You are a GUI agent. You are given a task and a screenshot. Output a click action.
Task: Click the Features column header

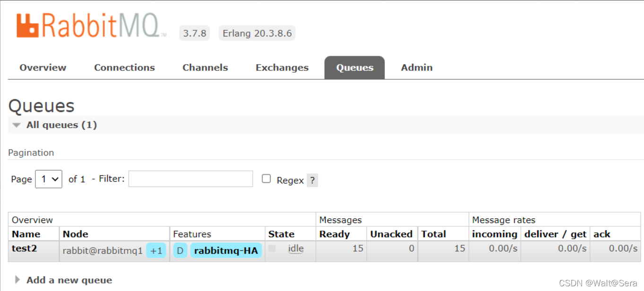tap(192, 234)
